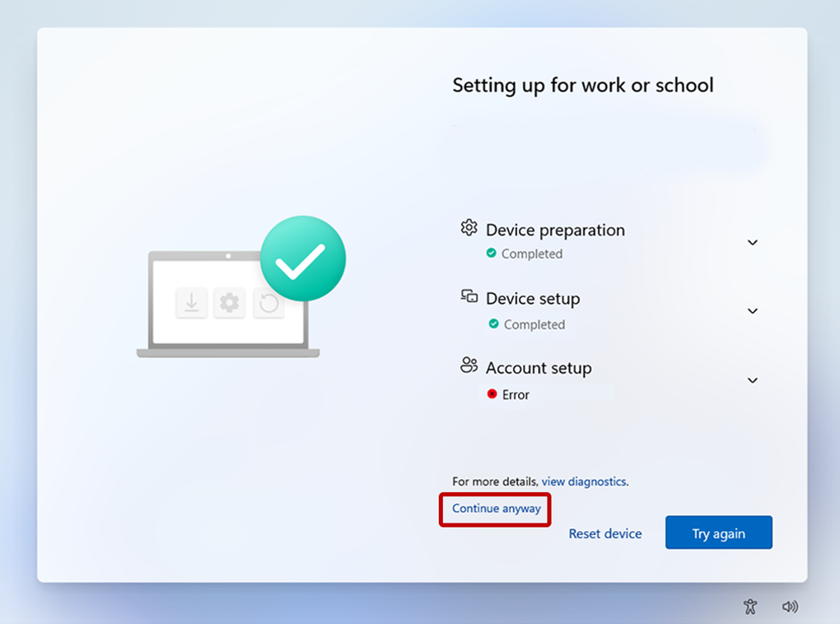The image size is (840, 624).
Task: Click the green Completed icon under Device setup
Action: [493, 324]
